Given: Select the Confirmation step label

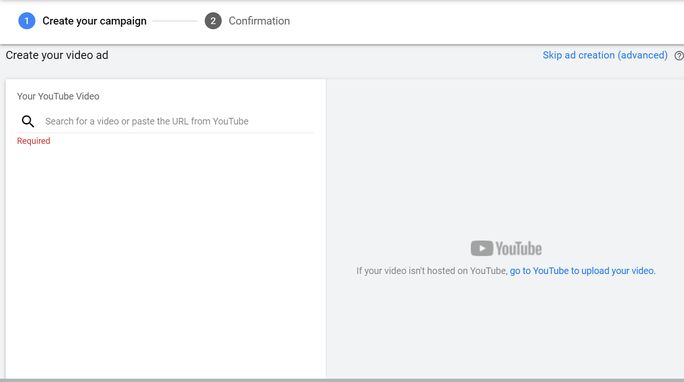Looking at the screenshot, I should 259,21.
